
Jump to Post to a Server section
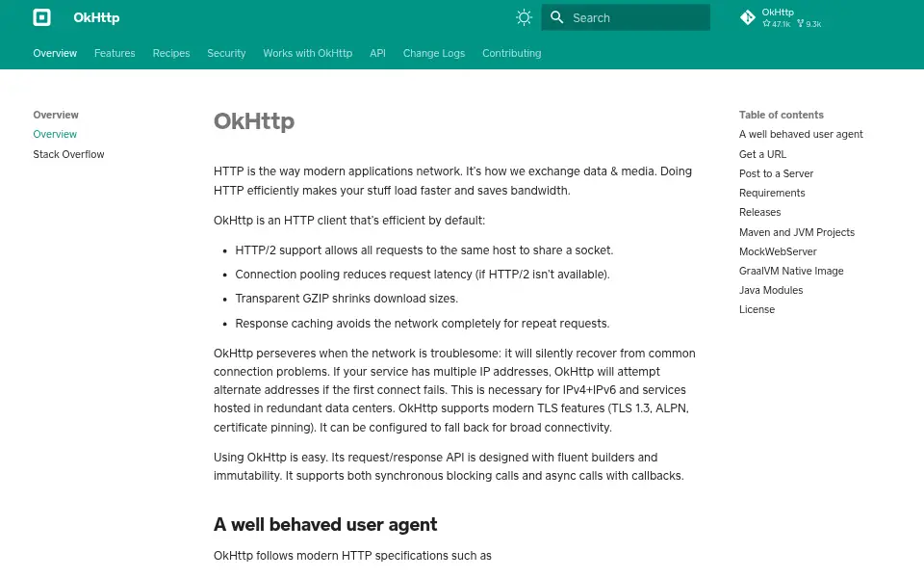[x=776, y=174]
